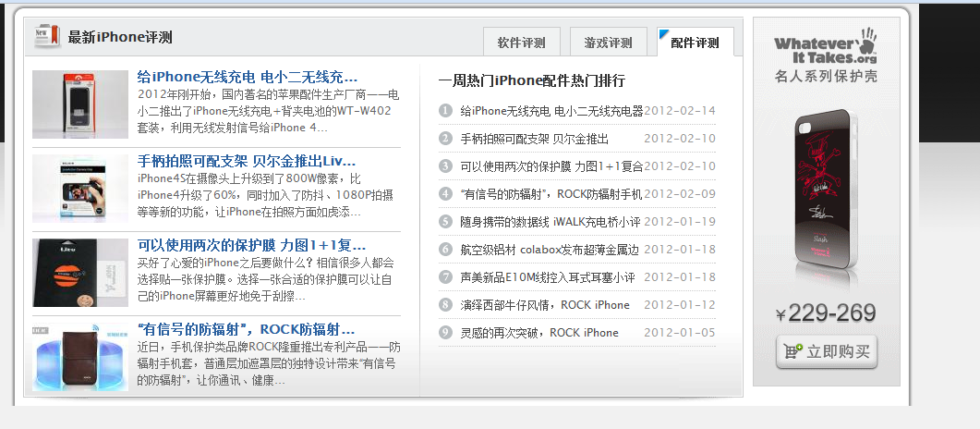The height and width of the screenshot is (429, 980).
Task: Click the brown ROCK phone pouch thumbnail
Action: tap(80, 357)
